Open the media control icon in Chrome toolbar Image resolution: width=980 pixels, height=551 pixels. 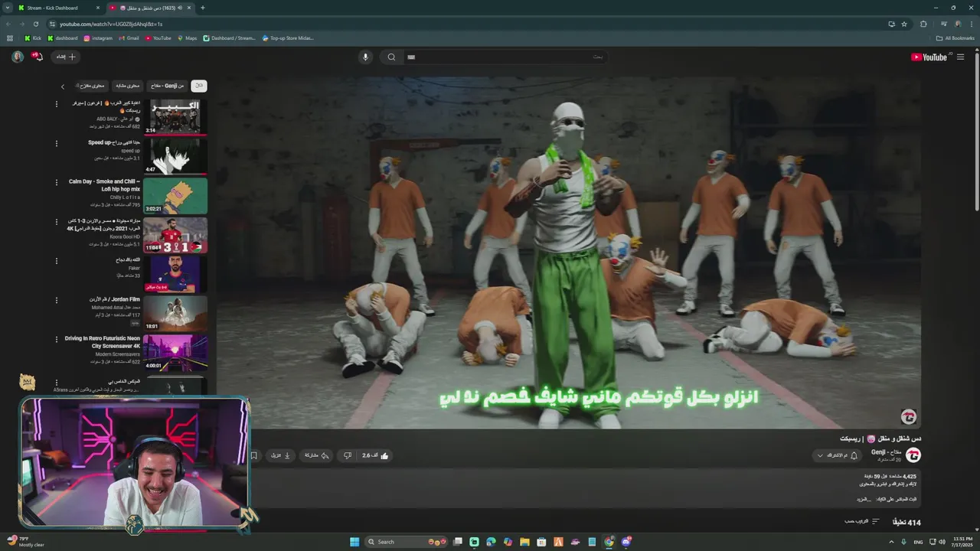pos(943,24)
